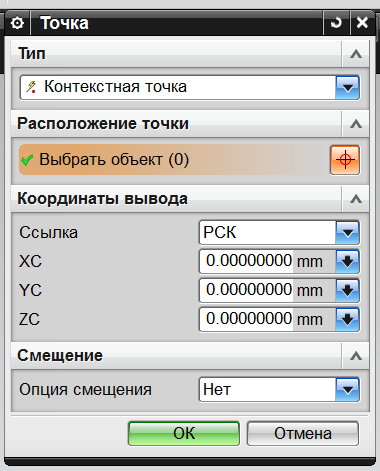380x471 pixels.
Task: Click the green checkmark beside Выбрать объект
Action: tap(27, 160)
